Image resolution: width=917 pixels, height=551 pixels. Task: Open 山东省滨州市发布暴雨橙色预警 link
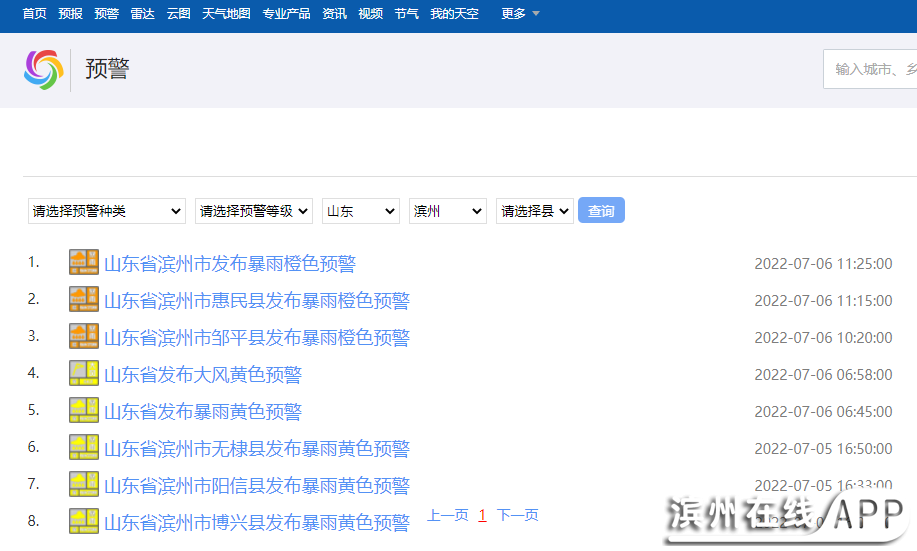pos(230,264)
